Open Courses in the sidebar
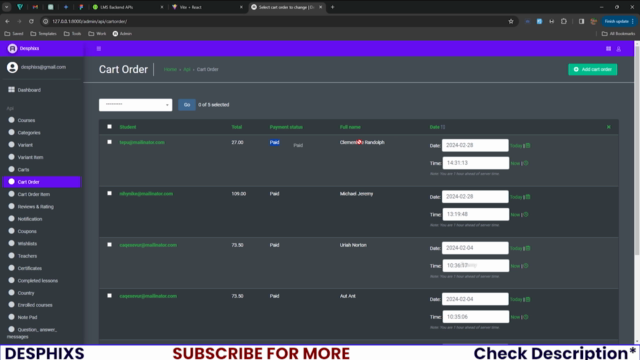 pos(26,120)
